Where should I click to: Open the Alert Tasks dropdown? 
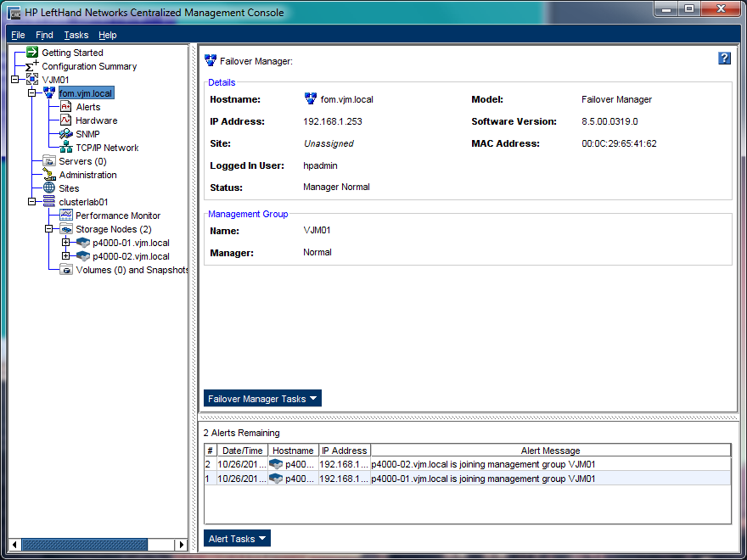[237, 539]
